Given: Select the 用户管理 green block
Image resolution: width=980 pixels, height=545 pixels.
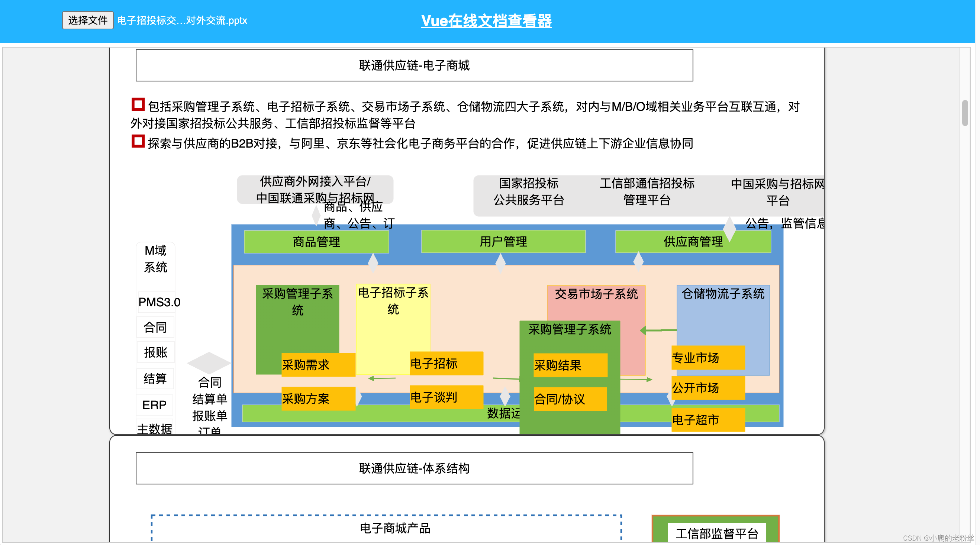Looking at the screenshot, I should (x=503, y=242).
